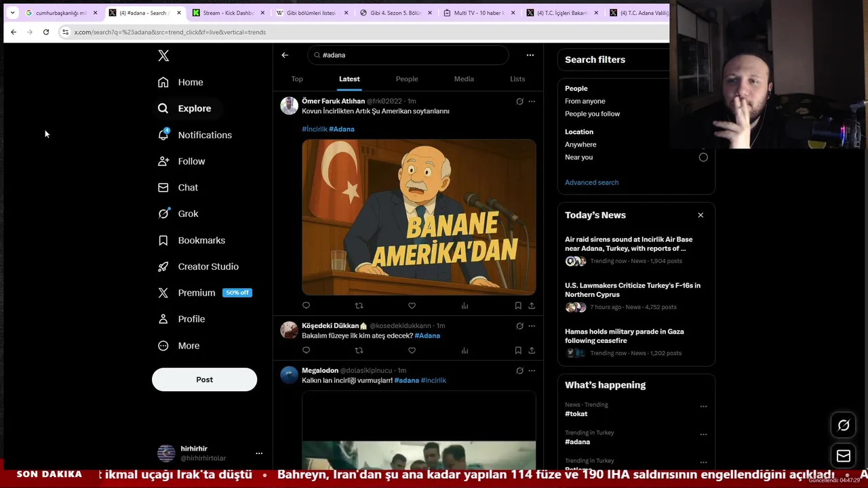This screenshot has height=488, width=868.
Task: Click the X logo in sidebar
Action: 163,56
